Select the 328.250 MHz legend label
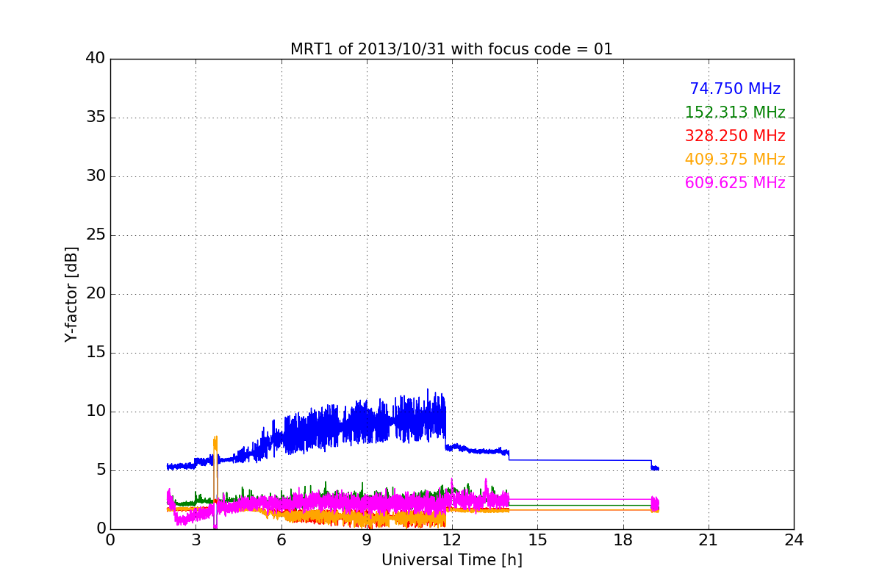Viewport: 882px width, 588px height. [x=735, y=136]
